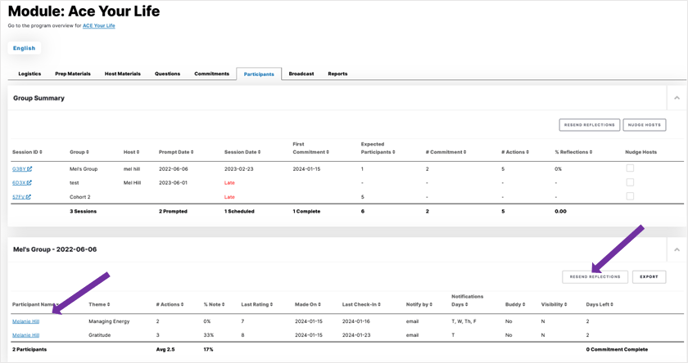688x363 pixels.
Task: Select session date 2023-02-23 cell
Action: pos(239,169)
